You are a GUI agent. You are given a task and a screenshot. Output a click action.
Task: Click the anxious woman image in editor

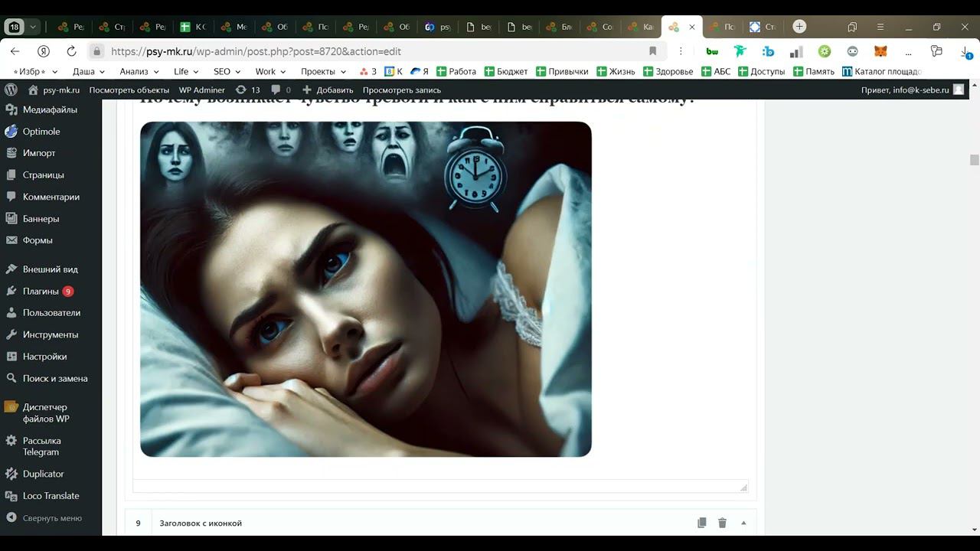tap(365, 289)
